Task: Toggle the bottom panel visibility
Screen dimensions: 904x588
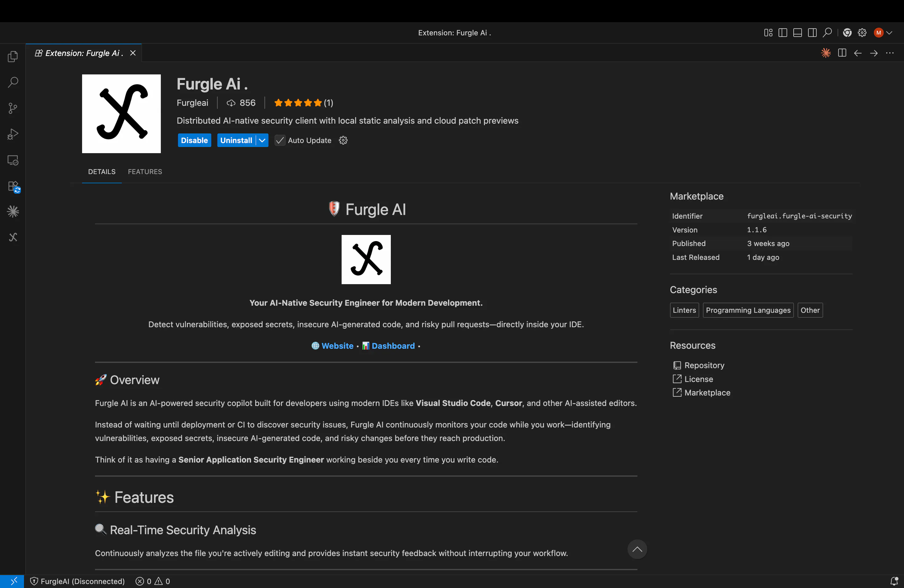Action: click(x=798, y=33)
